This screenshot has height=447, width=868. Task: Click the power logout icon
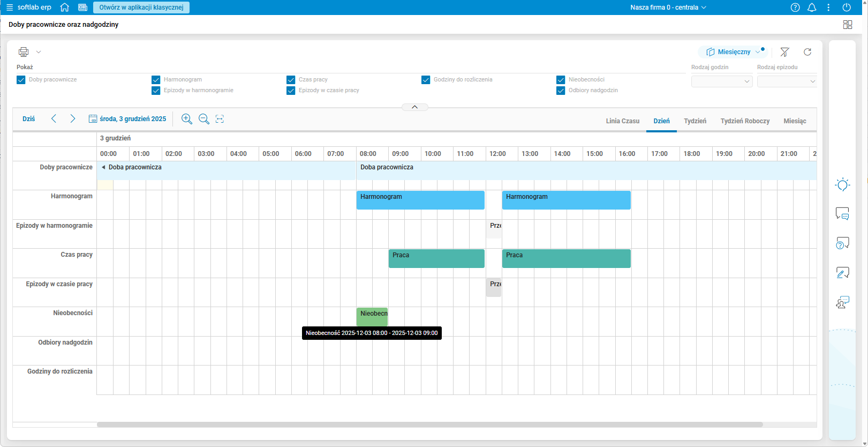(847, 8)
